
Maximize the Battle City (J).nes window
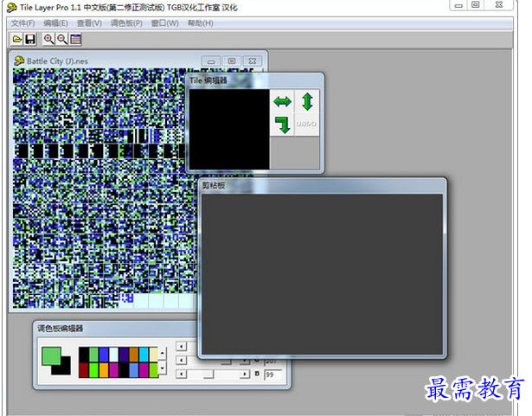tap(232, 61)
